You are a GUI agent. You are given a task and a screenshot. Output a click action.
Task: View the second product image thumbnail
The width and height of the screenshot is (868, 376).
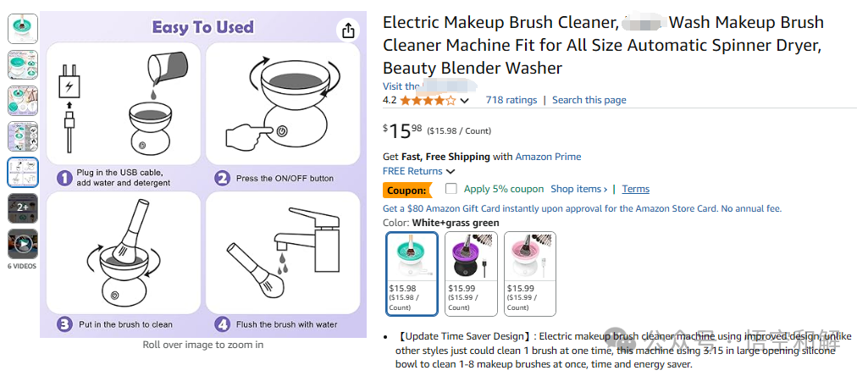click(x=23, y=65)
